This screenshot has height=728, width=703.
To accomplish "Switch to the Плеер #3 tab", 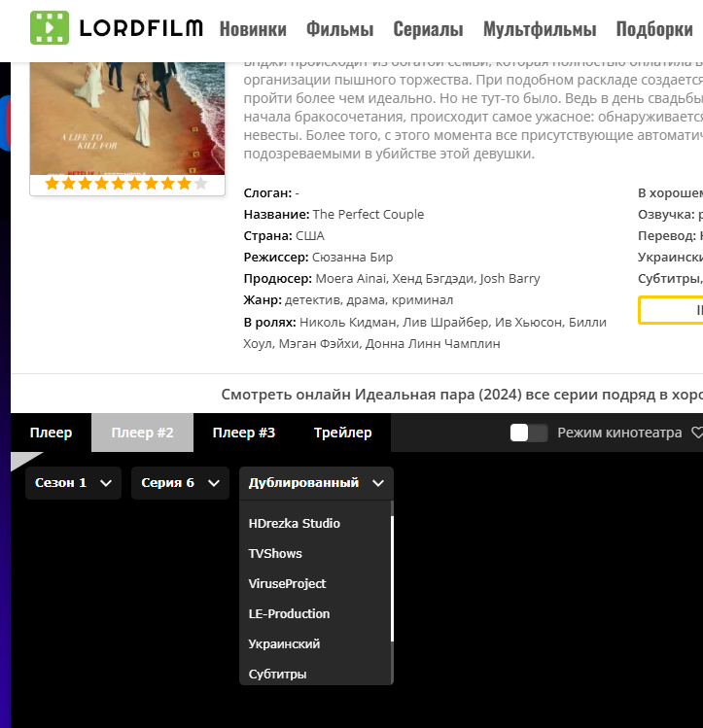I will 244,433.
